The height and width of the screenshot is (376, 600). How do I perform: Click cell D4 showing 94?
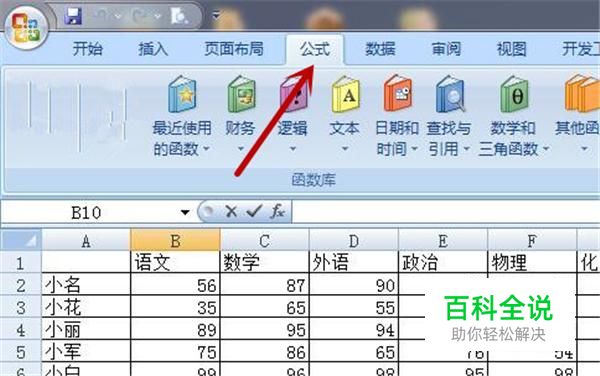[354, 329]
